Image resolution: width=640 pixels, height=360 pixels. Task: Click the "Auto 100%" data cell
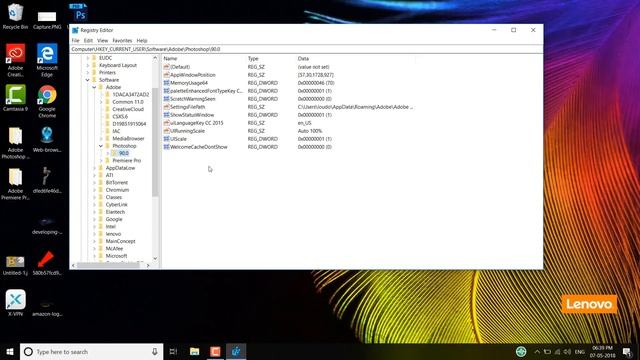310,131
